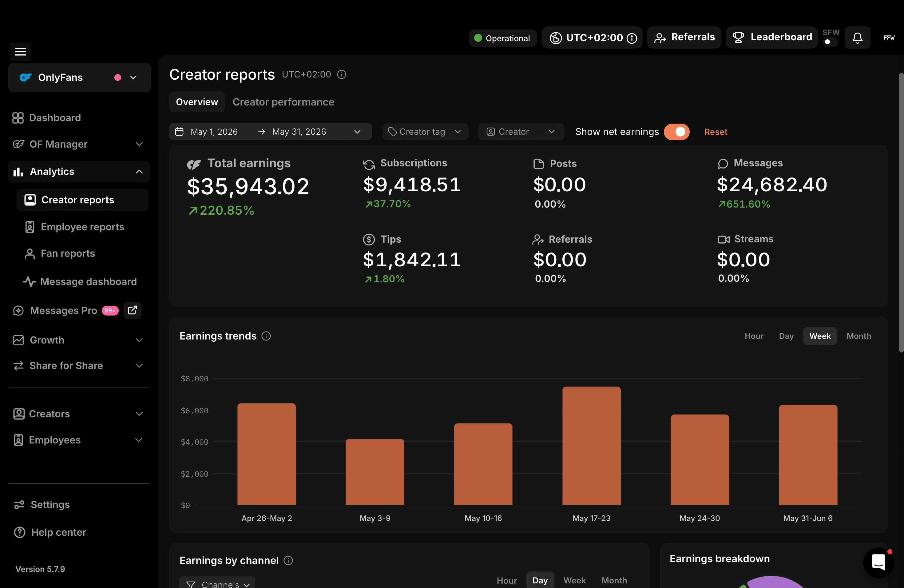Toggle Show net earnings switch
The image size is (904, 588).
click(x=676, y=132)
